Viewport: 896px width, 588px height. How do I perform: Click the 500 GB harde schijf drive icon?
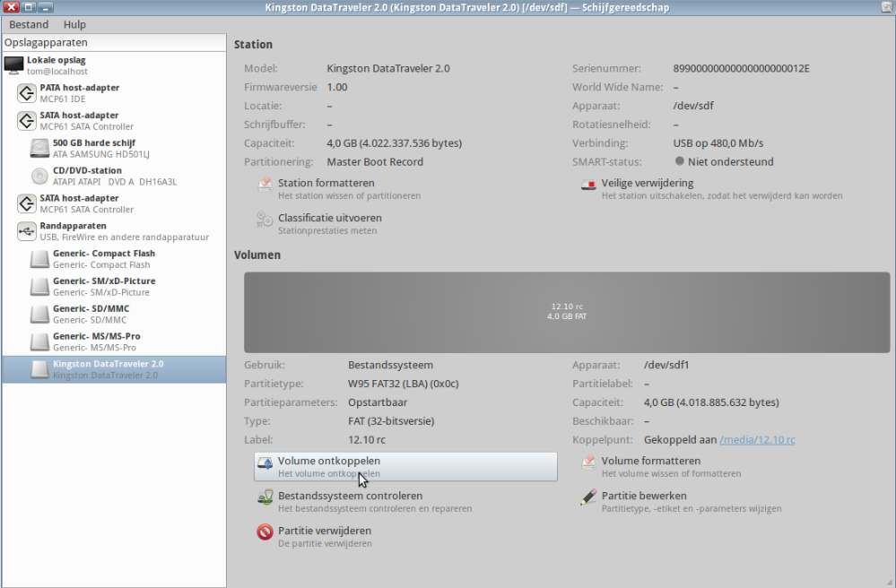tap(39, 148)
